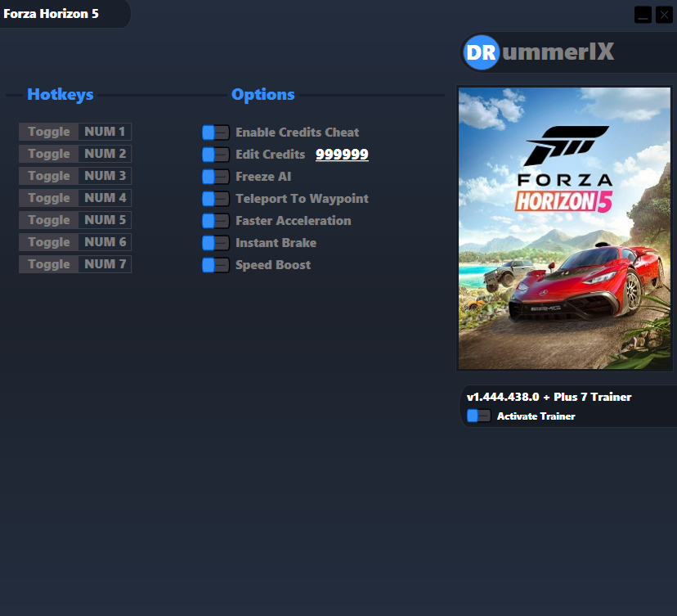Toggle the Instant Brake cheat
Image resolution: width=677 pixels, height=616 pixels.
(215, 243)
